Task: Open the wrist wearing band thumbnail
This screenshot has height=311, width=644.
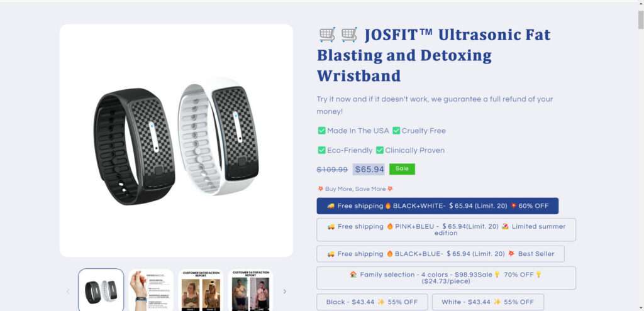Action: click(151, 290)
